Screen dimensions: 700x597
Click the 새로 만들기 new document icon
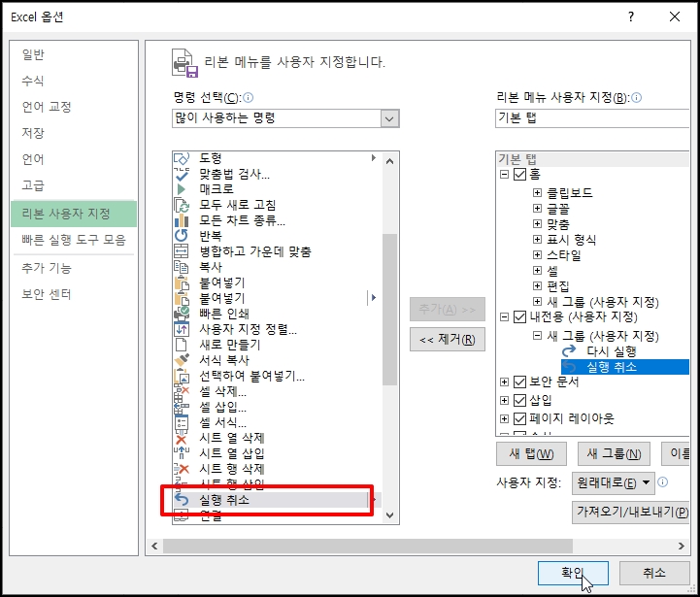pyautogui.click(x=182, y=345)
